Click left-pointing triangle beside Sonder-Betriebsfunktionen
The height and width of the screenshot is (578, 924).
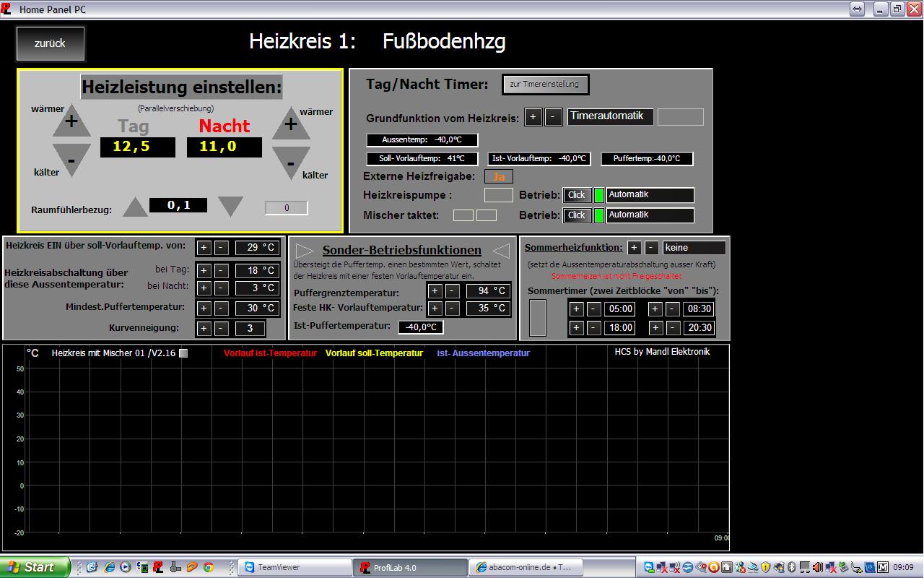point(501,250)
